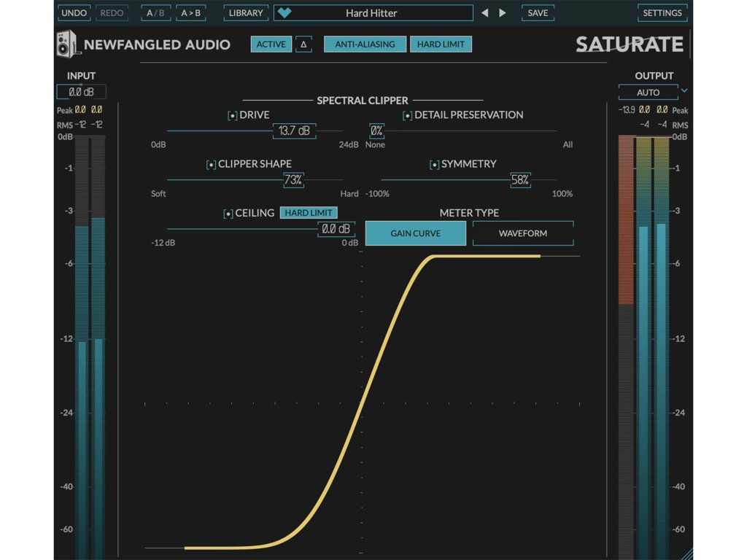This screenshot has height=560, width=747.
Task: Click the Save preset button
Action: (538, 13)
